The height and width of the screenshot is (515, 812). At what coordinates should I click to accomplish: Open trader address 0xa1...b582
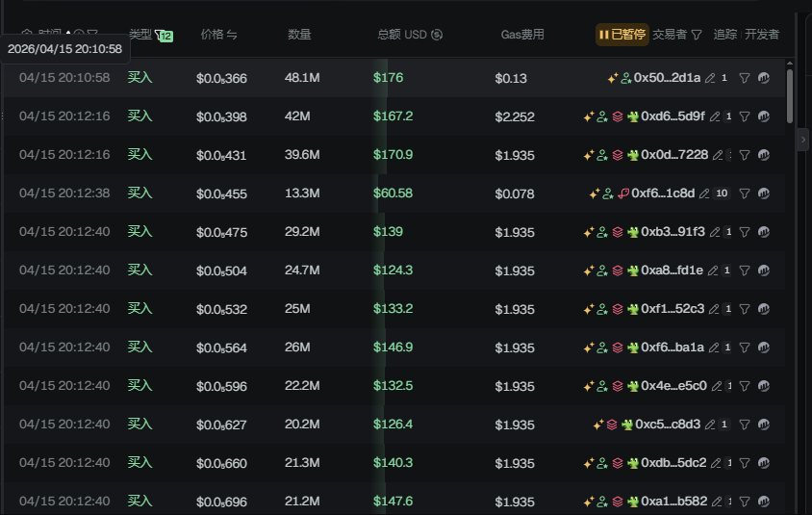point(674,501)
